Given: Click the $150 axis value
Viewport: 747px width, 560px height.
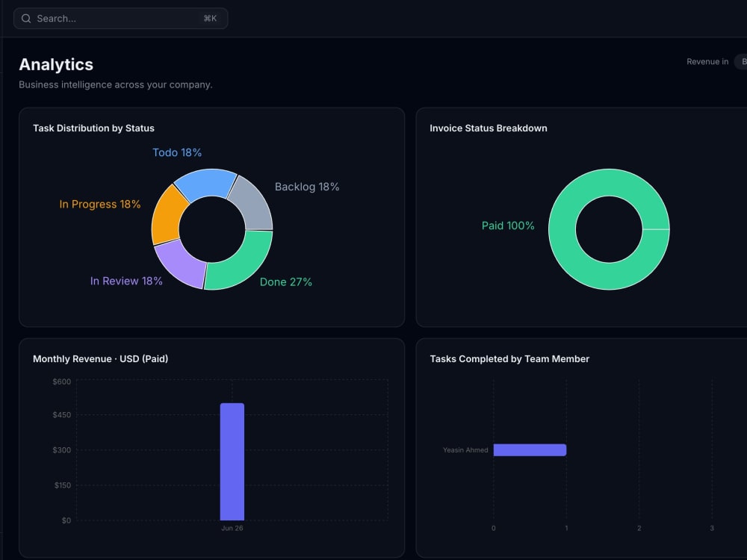Looking at the screenshot, I should coord(63,485).
